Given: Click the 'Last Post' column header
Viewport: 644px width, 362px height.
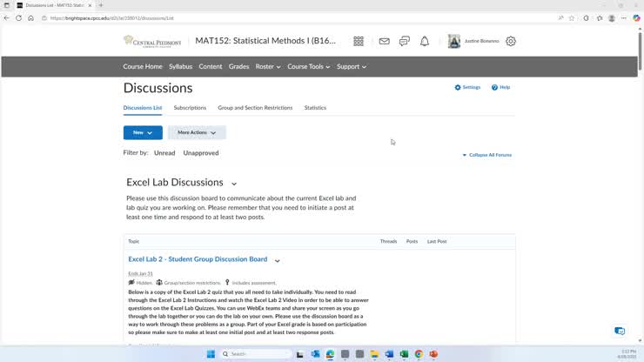Looking at the screenshot, I should 437,242.
